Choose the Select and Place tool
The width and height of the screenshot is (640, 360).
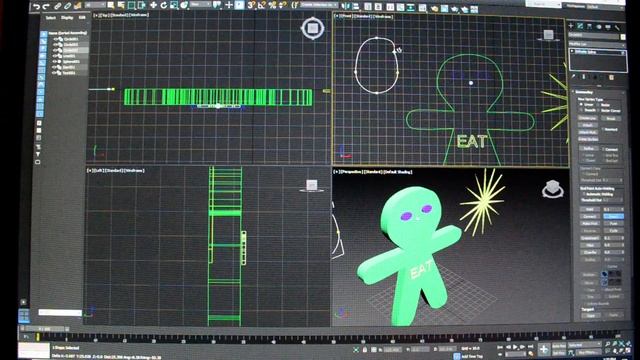tap(184, 5)
